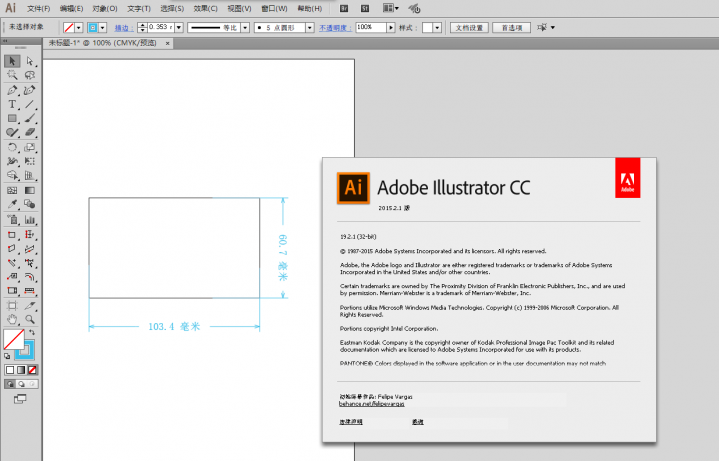Select the Direct Selection tool
719x461 pixels.
(x=30, y=61)
